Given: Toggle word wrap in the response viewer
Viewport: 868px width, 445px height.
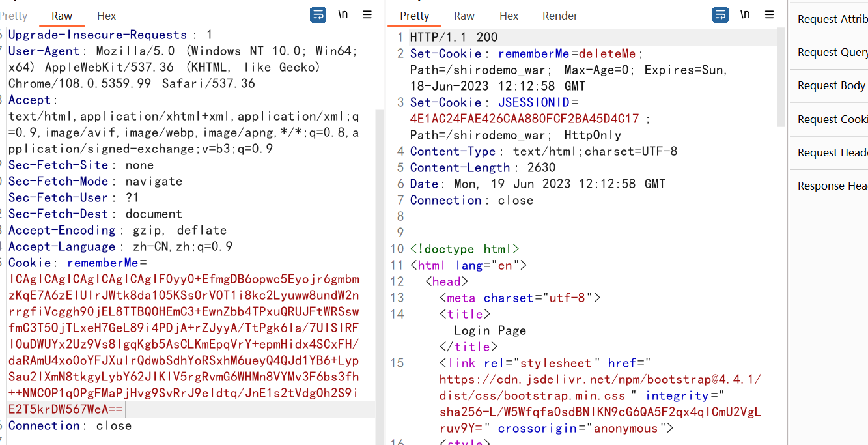Looking at the screenshot, I should point(720,15).
